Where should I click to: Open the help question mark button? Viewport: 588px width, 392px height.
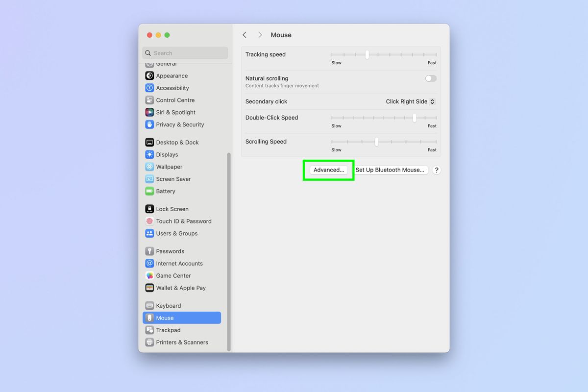(436, 170)
